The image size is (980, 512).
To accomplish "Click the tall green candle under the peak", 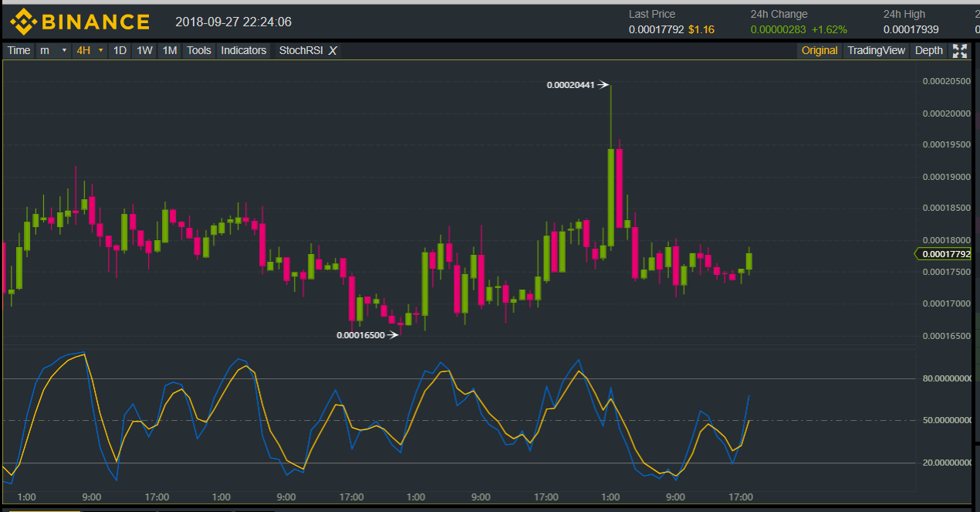I will (610, 197).
